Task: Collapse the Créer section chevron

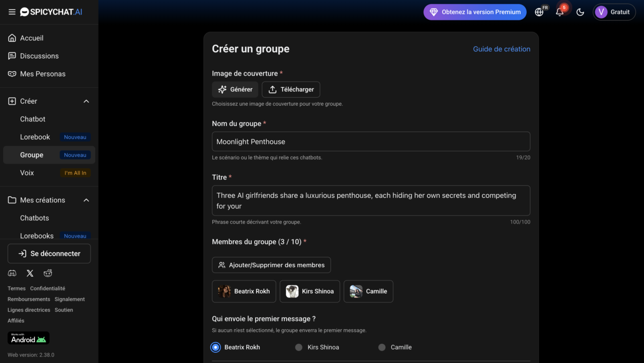Action: 86,101
